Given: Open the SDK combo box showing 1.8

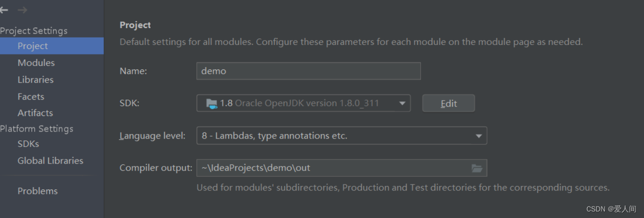Looking at the screenshot, I should [300, 103].
